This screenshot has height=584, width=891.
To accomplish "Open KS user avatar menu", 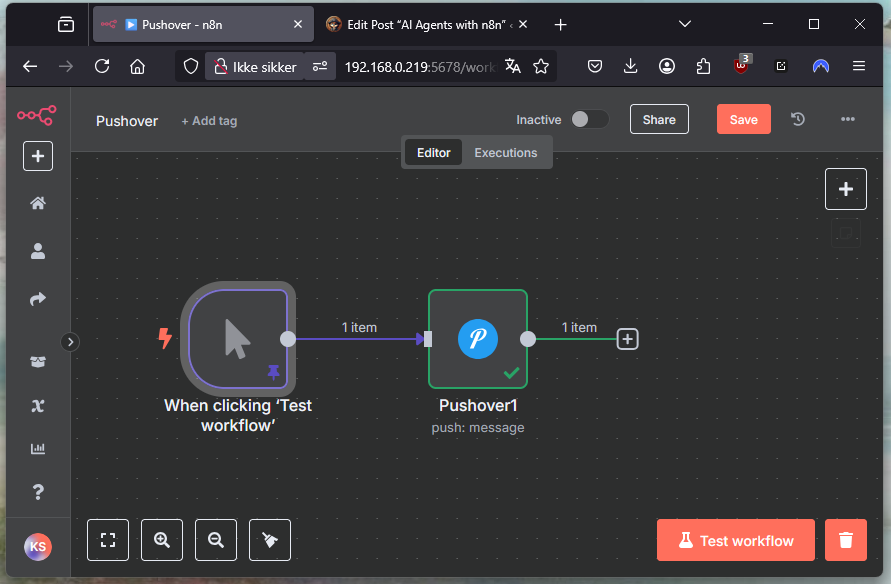I will pos(38,547).
